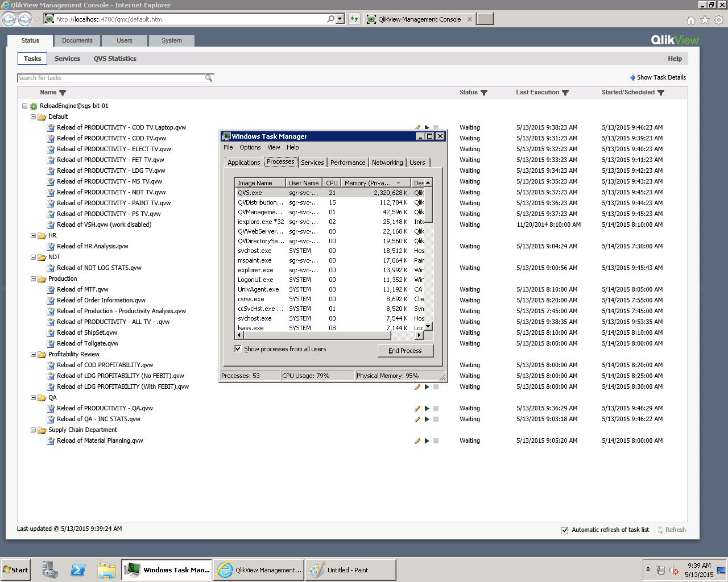The image size is (728, 582).
Task: Open the QVS Statistics sub-tab
Action: tap(115, 59)
